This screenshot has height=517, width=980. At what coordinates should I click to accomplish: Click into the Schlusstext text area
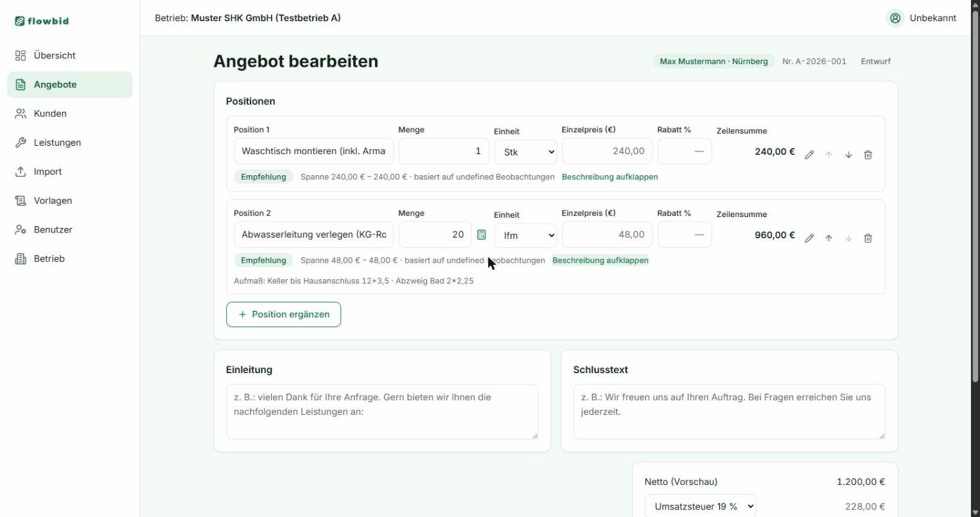click(x=729, y=412)
